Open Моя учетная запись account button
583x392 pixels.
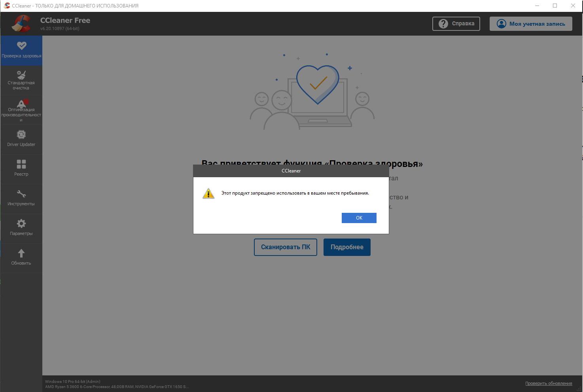click(531, 24)
